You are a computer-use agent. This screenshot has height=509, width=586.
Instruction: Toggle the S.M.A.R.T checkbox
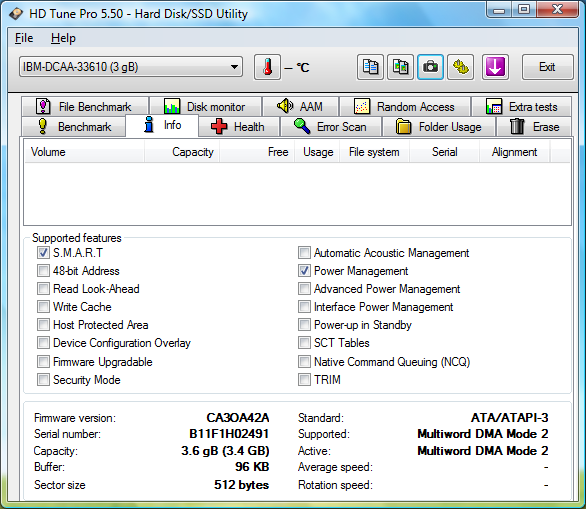coord(43,253)
